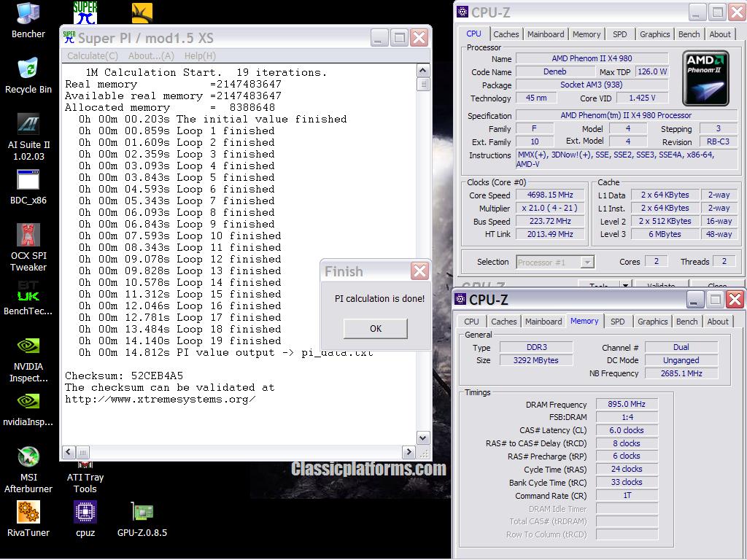Switch to Bench tab in upper CPU-Z
Screen dimensions: 747x560
[689, 34]
